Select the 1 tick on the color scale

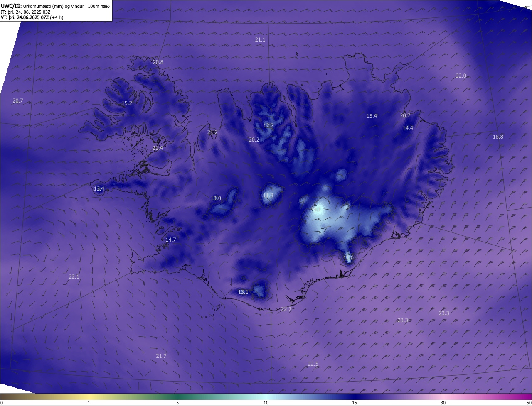pyautogui.click(x=89, y=403)
